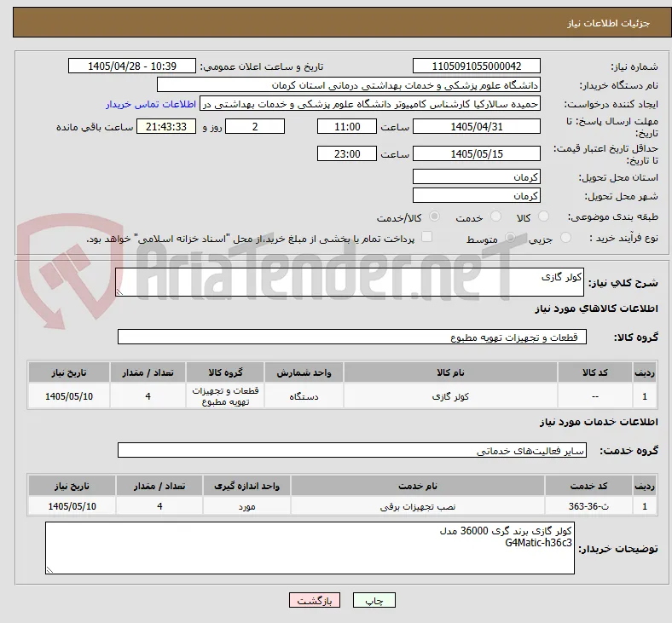Click the service code ث-36-363 cell
The width and height of the screenshot is (672, 623).
(x=589, y=506)
